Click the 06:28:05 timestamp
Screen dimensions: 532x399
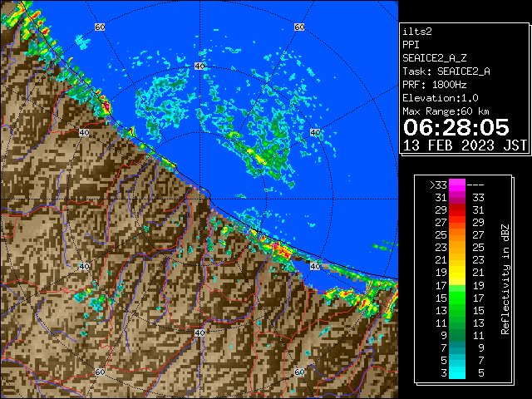click(x=456, y=127)
